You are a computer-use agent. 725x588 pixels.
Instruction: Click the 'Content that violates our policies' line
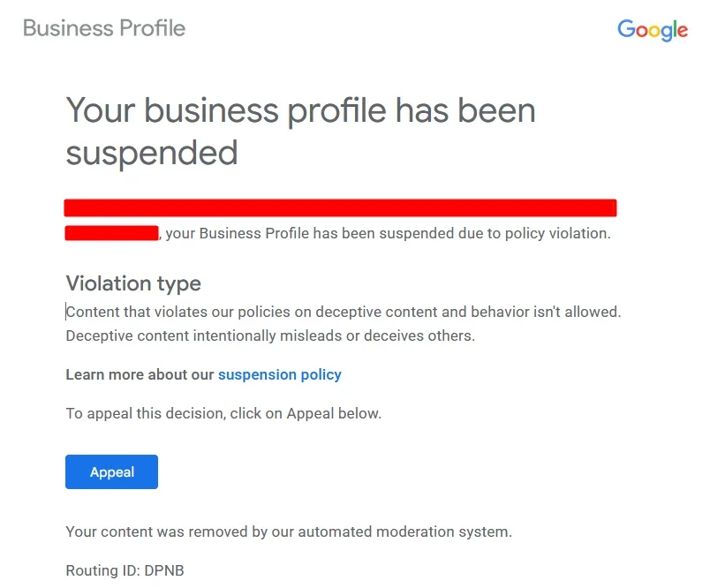(x=344, y=312)
